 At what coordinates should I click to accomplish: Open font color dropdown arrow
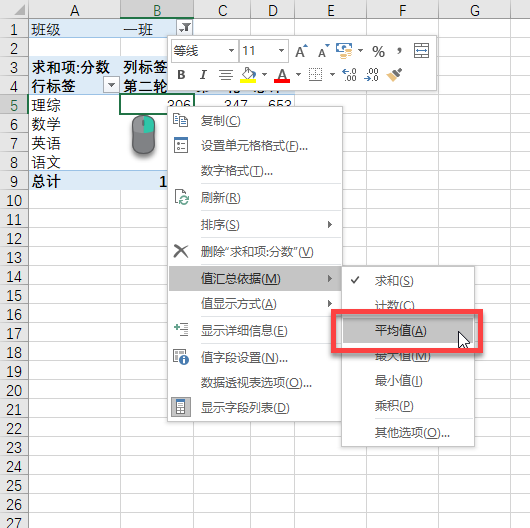coord(298,74)
